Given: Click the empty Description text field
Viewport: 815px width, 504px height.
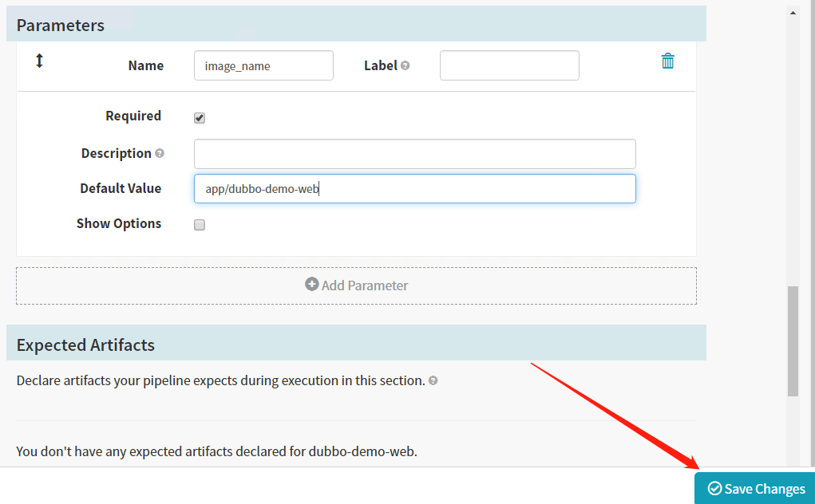Looking at the screenshot, I should [x=414, y=154].
